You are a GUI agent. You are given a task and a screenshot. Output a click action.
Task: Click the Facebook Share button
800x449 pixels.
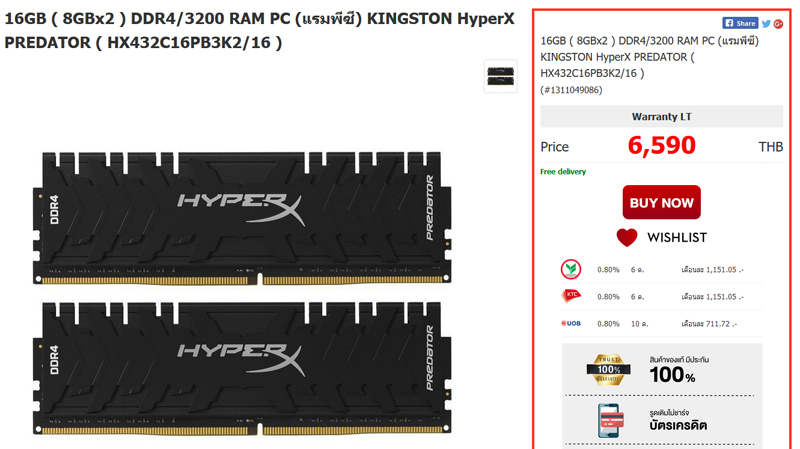pos(740,23)
